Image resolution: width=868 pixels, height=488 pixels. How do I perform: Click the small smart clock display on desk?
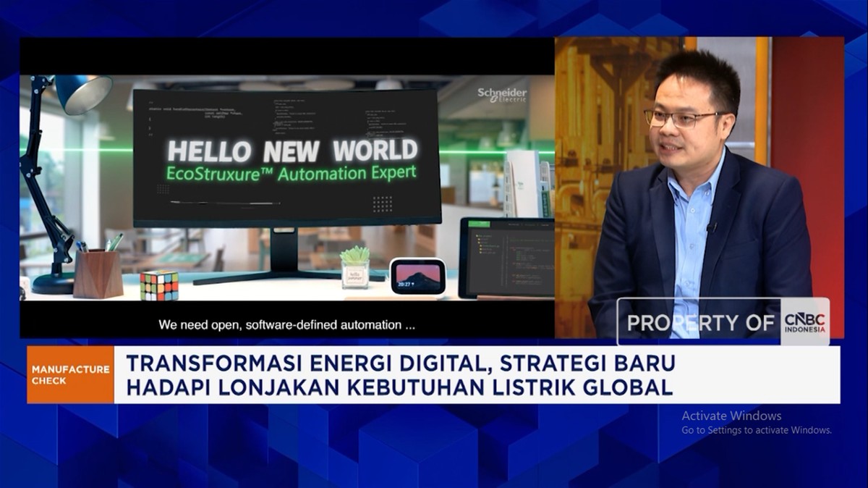click(418, 277)
